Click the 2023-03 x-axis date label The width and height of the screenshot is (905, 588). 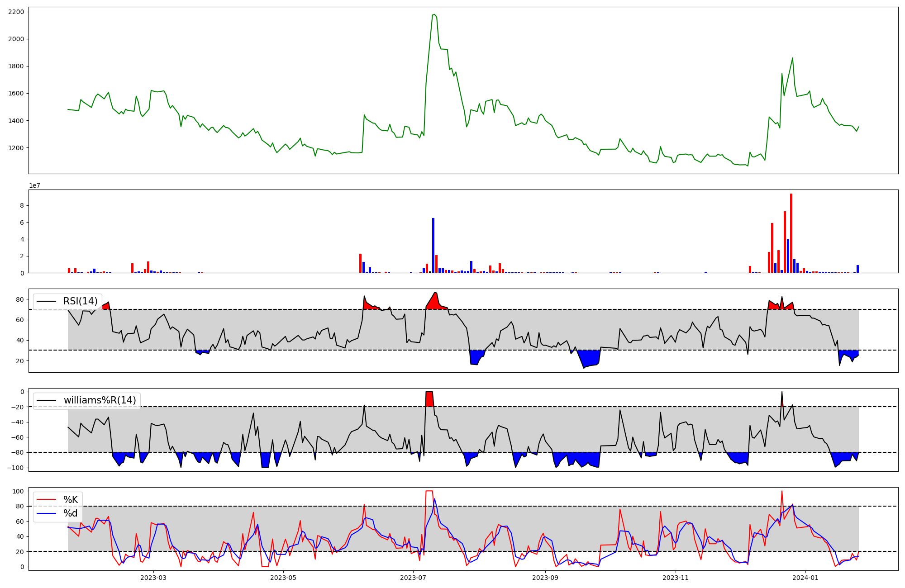coord(153,578)
